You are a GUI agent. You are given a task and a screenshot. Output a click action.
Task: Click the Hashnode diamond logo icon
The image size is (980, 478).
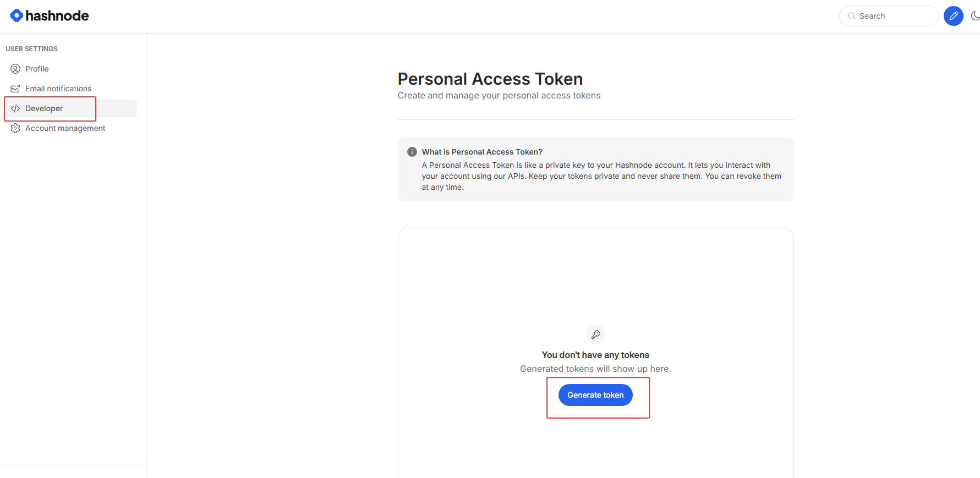click(x=17, y=15)
